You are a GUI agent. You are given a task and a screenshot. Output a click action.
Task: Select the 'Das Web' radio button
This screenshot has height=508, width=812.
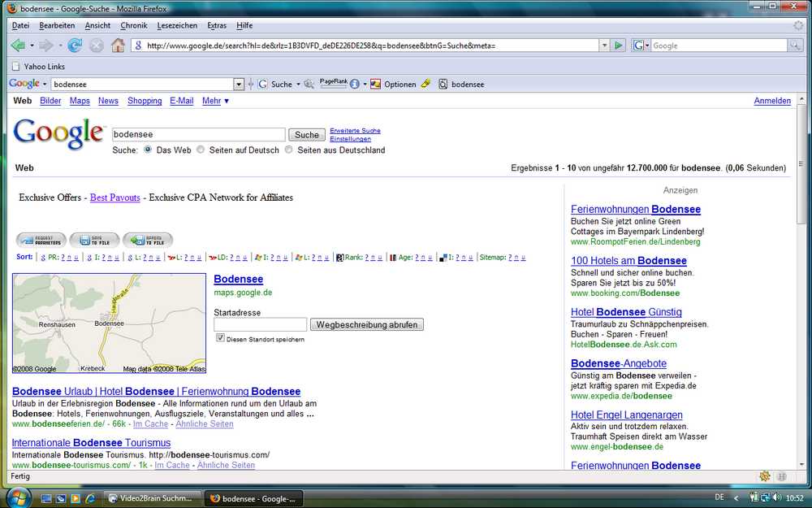(148, 150)
